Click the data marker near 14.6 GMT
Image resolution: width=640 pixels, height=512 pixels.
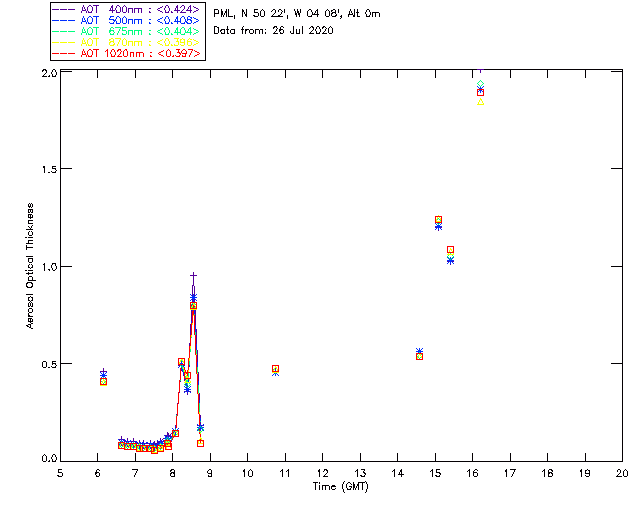(419, 356)
